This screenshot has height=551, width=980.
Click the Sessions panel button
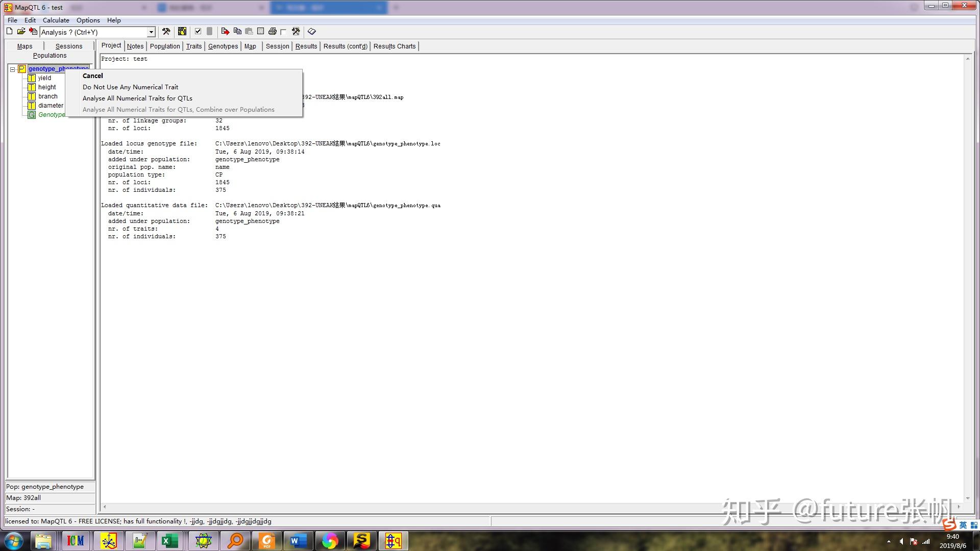68,46
